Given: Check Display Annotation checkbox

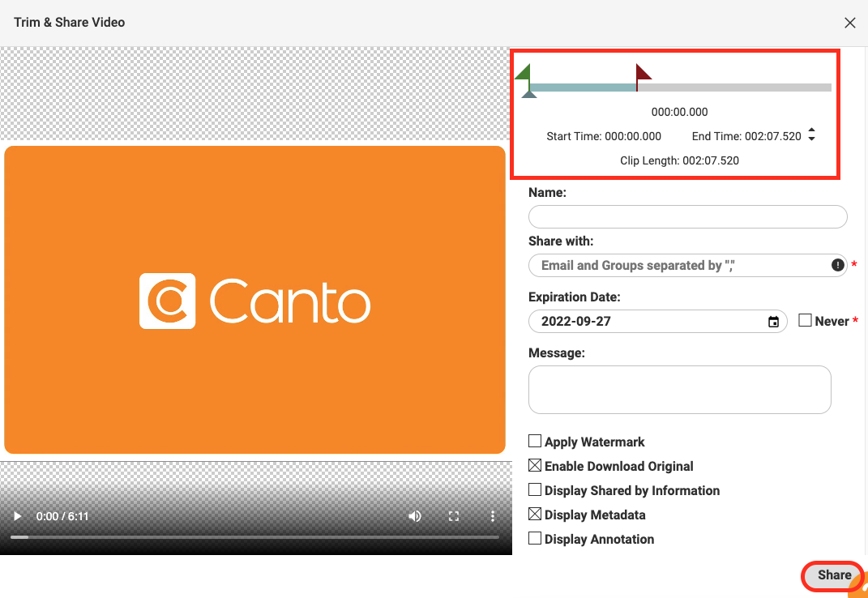Looking at the screenshot, I should click(535, 538).
